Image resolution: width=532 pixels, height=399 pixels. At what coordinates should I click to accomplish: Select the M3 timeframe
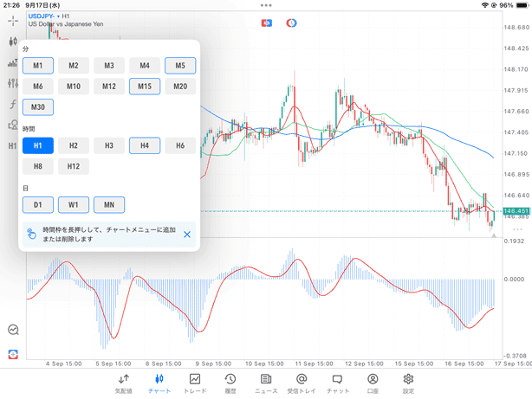tap(109, 66)
